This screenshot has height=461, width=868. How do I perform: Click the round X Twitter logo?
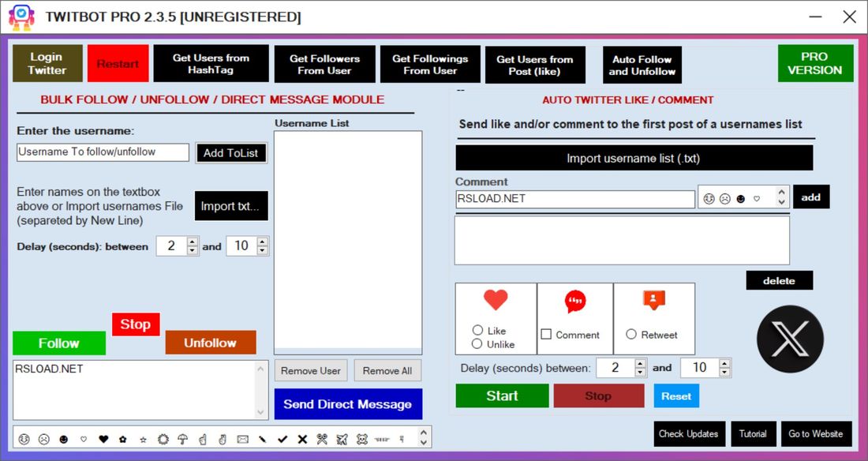tap(790, 339)
